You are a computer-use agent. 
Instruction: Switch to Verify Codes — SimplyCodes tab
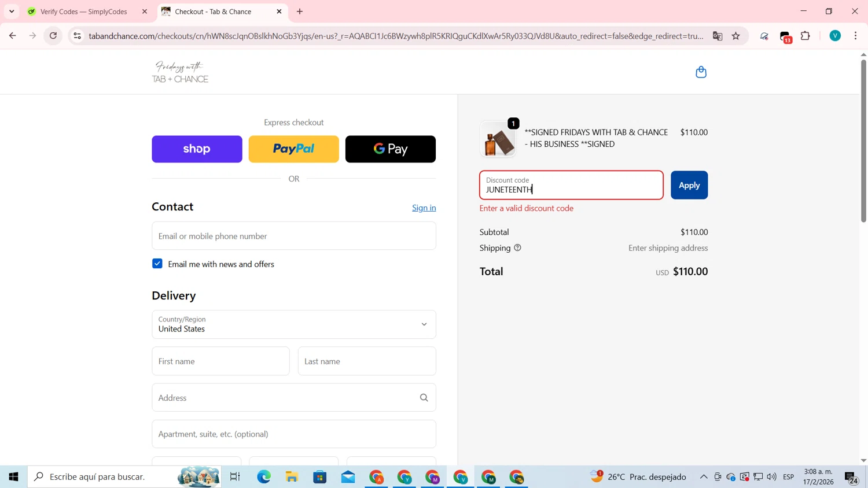click(x=83, y=12)
